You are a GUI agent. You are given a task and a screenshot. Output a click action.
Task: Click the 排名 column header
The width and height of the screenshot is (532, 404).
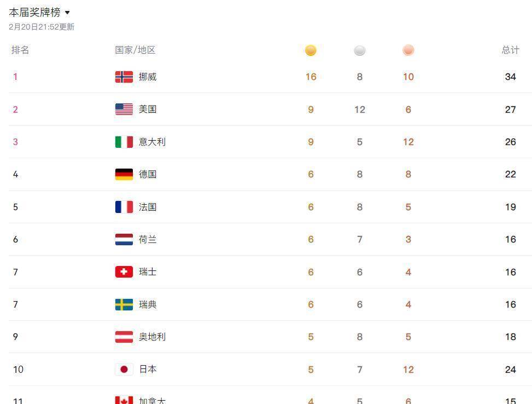click(x=20, y=50)
